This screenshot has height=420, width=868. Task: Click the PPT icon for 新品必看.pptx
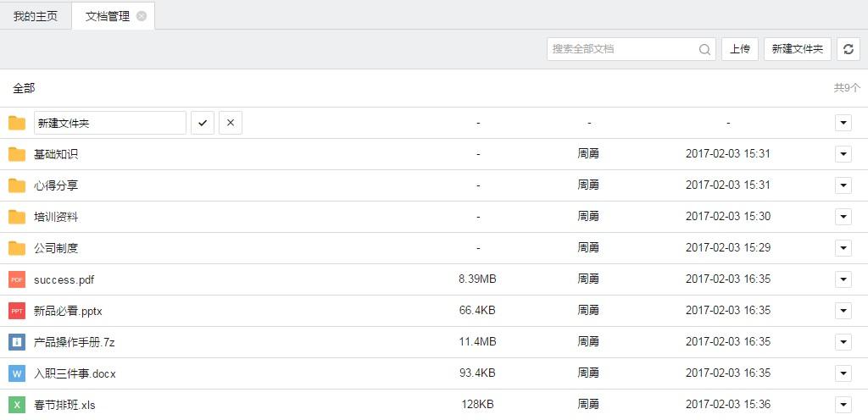coord(17,311)
